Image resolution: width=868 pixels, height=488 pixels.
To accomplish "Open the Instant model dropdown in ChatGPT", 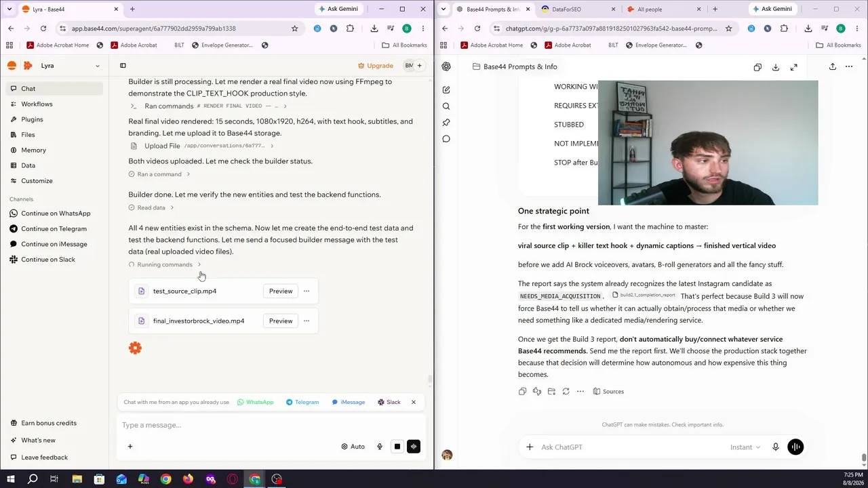I will [745, 447].
